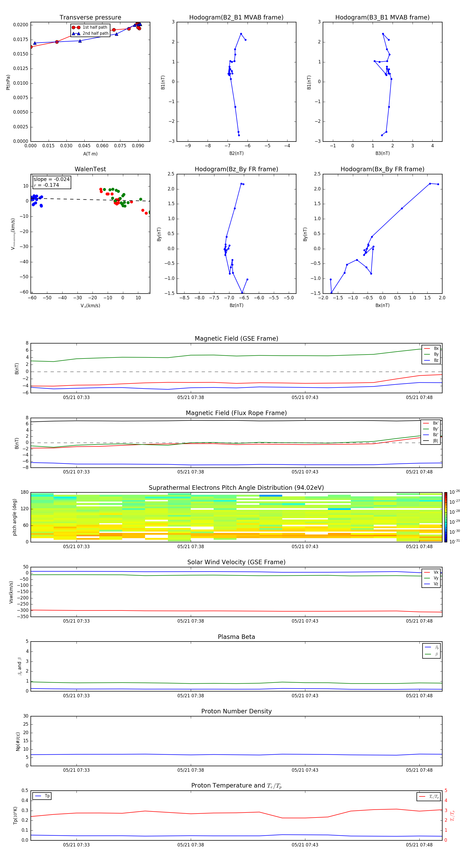Click the 'Solar Wind Velocity (GSE Frame)' title
This screenshot has height=868, width=473.
point(236,562)
